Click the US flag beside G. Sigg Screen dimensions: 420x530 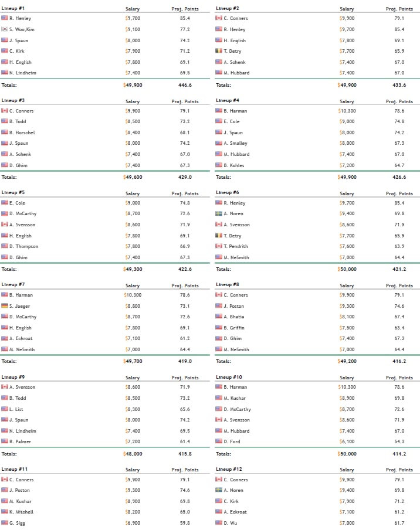4,522
